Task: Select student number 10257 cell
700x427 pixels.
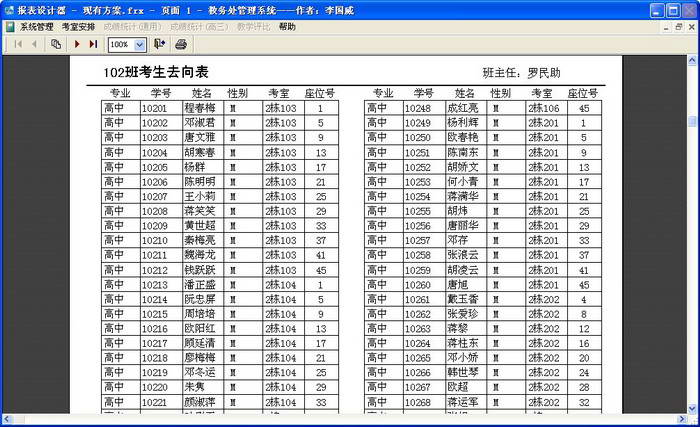Action: tap(424, 240)
